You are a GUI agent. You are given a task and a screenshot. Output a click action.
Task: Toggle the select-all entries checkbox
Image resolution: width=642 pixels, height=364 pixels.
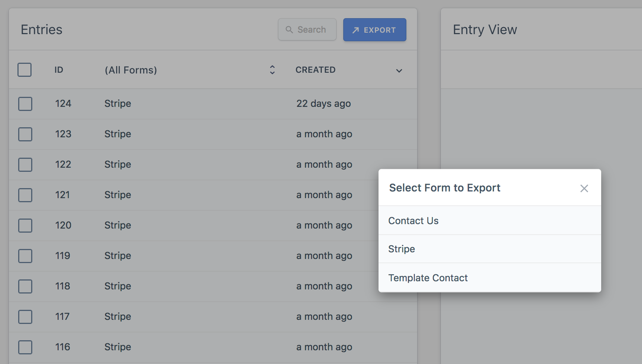tap(24, 70)
